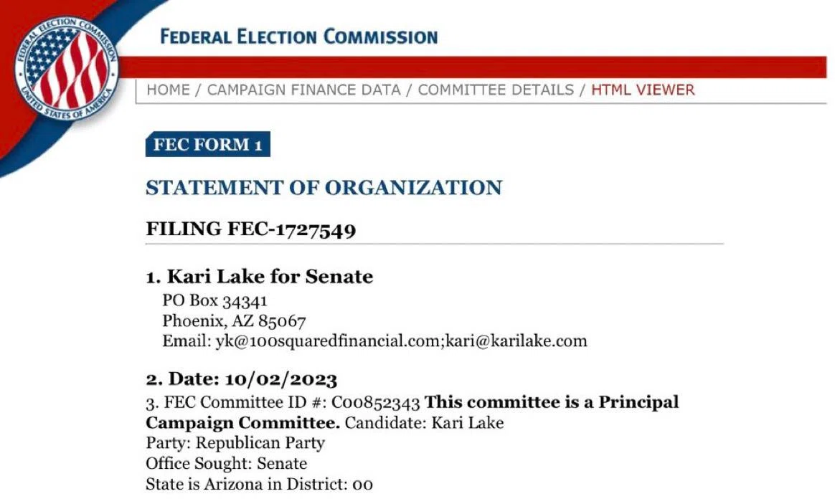Click the Phoenix, AZ 85067 line
The width and height of the screenshot is (835, 504).
(x=235, y=321)
